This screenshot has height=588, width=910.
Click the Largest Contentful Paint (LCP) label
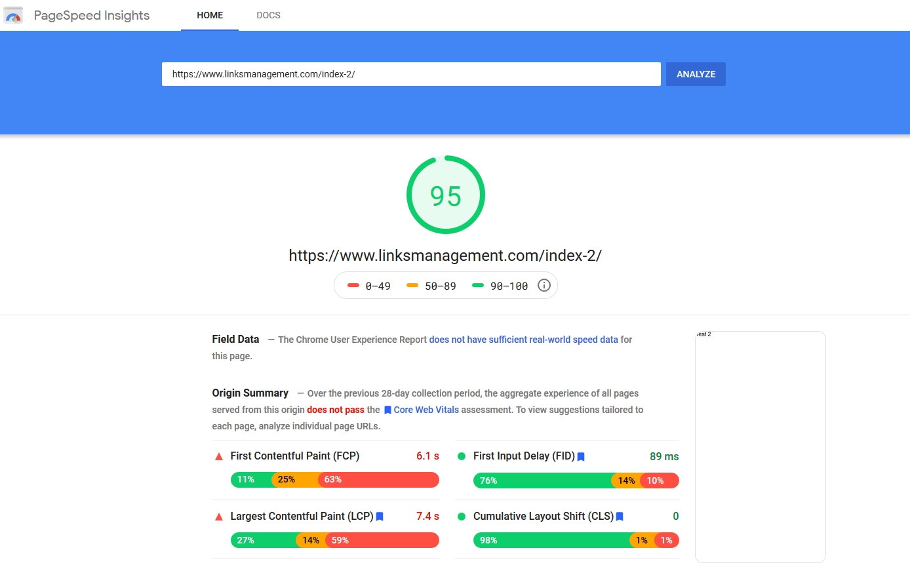coord(302,517)
